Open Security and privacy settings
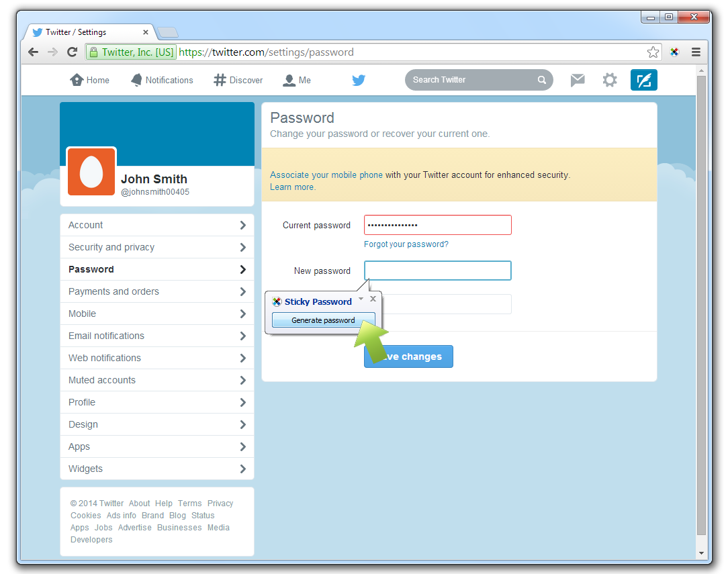Viewport: 728px width, 574px height. point(157,247)
